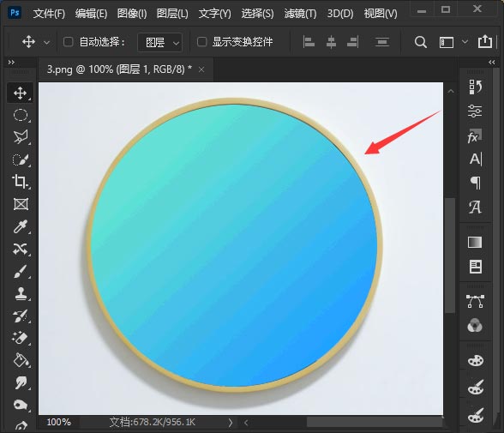Click the Photoshop Ps logo icon
504x433 pixels.
[15, 13]
